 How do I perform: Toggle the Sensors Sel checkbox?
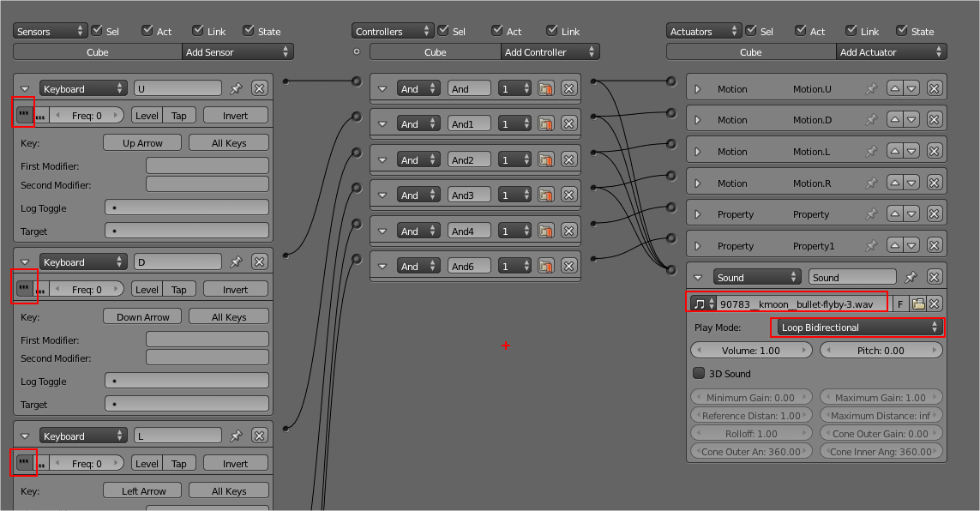point(97,30)
